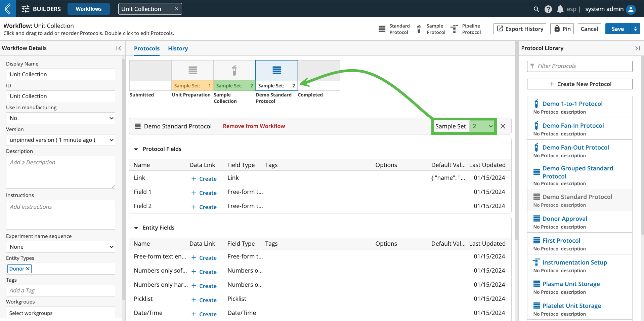
Task: Click Plasma Unit Storage icon
Action: pos(537,284)
